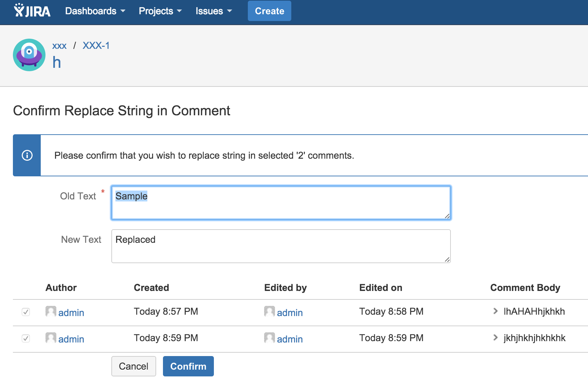Viewport: 588px width, 392px height.
Task: Expand the jkhjhkhjhkhkhk comment body
Action: (496, 338)
